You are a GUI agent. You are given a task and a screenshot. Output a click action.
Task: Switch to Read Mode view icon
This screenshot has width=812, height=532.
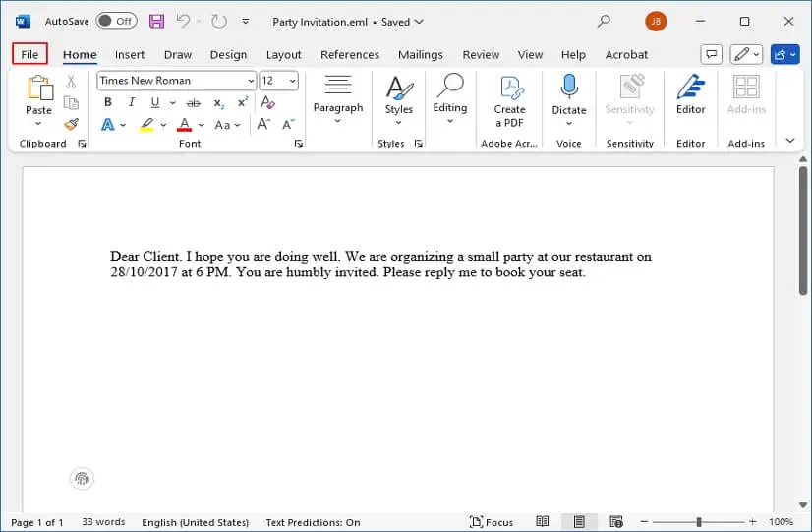click(543, 521)
